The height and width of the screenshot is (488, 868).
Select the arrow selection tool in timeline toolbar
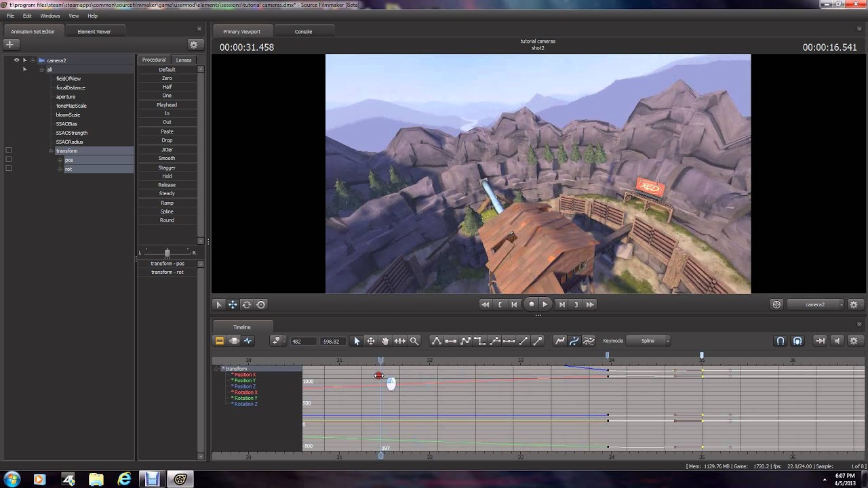coord(357,341)
